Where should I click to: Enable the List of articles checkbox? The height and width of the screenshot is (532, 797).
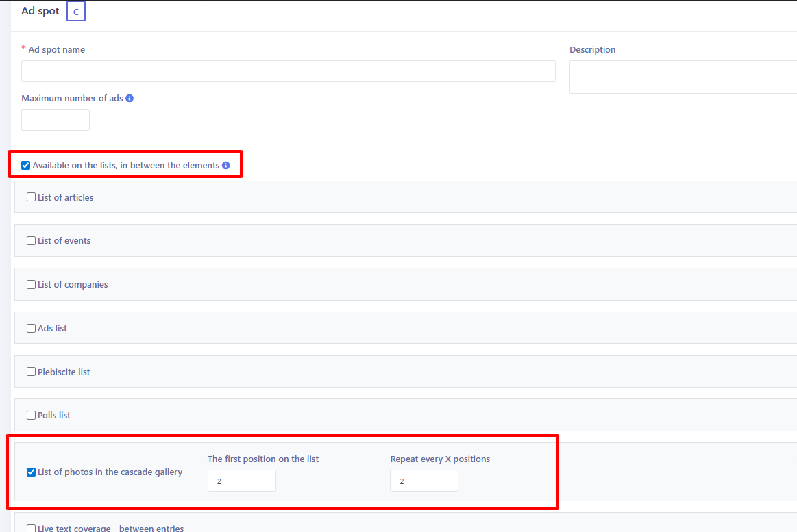click(31, 197)
